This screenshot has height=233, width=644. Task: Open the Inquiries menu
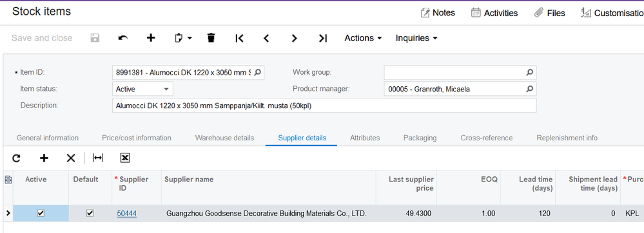click(x=416, y=38)
